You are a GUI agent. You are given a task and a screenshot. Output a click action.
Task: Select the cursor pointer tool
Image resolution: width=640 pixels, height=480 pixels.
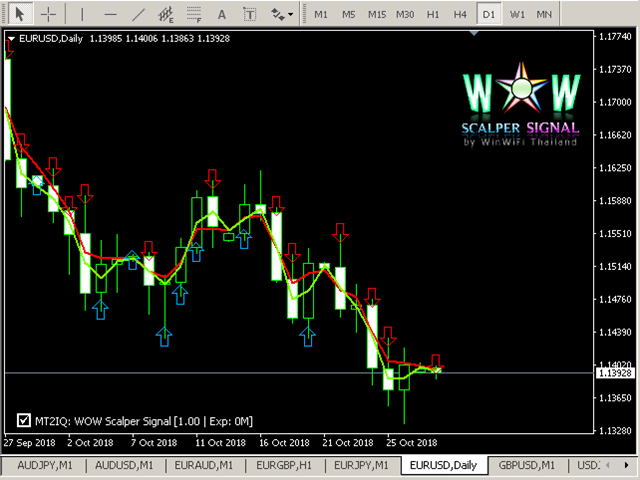pyautogui.click(x=19, y=14)
